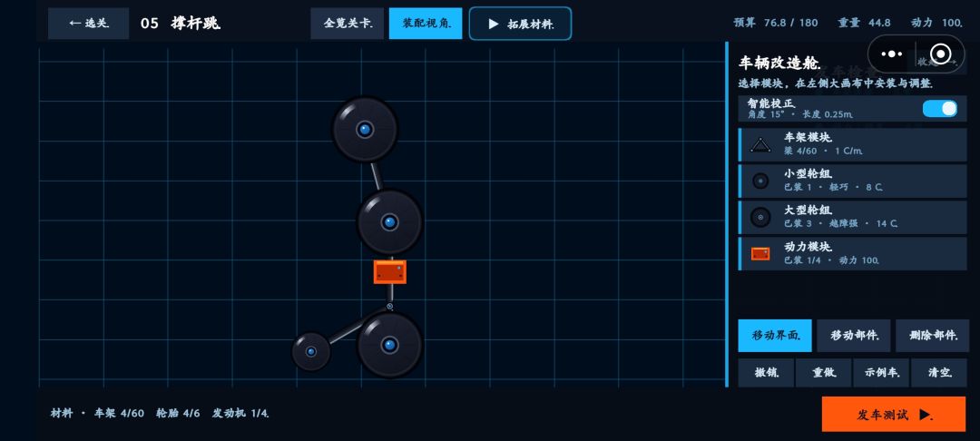The width and height of the screenshot is (980, 441).
Task: Select the 大型轮组 large wheel icon
Action: tap(760, 218)
